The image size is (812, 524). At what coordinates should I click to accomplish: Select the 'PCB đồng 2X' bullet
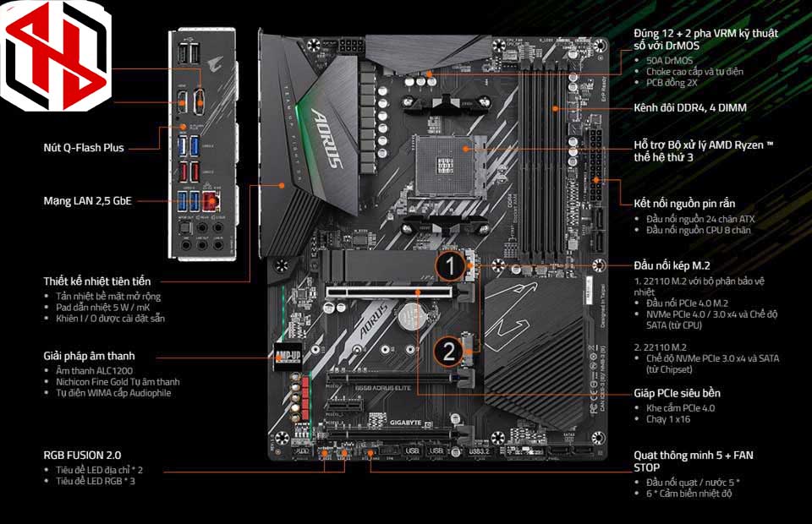click(672, 83)
